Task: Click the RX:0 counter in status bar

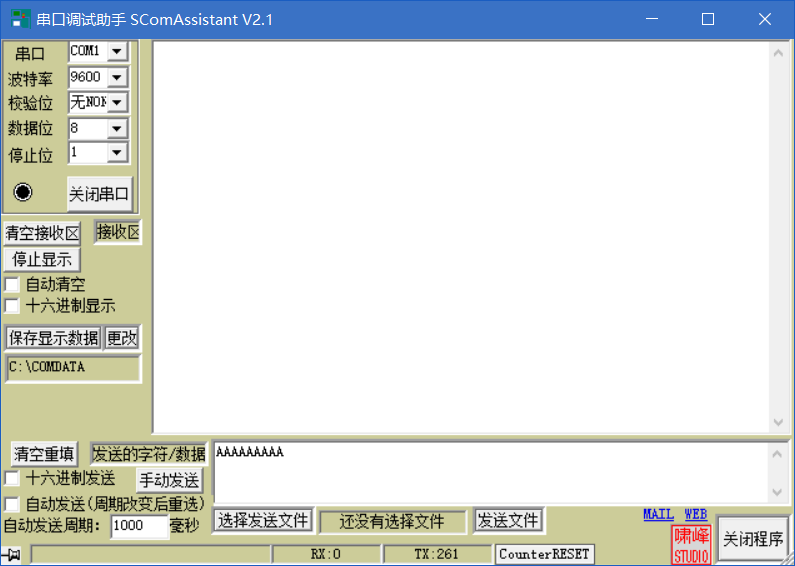Action: point(326,554)
